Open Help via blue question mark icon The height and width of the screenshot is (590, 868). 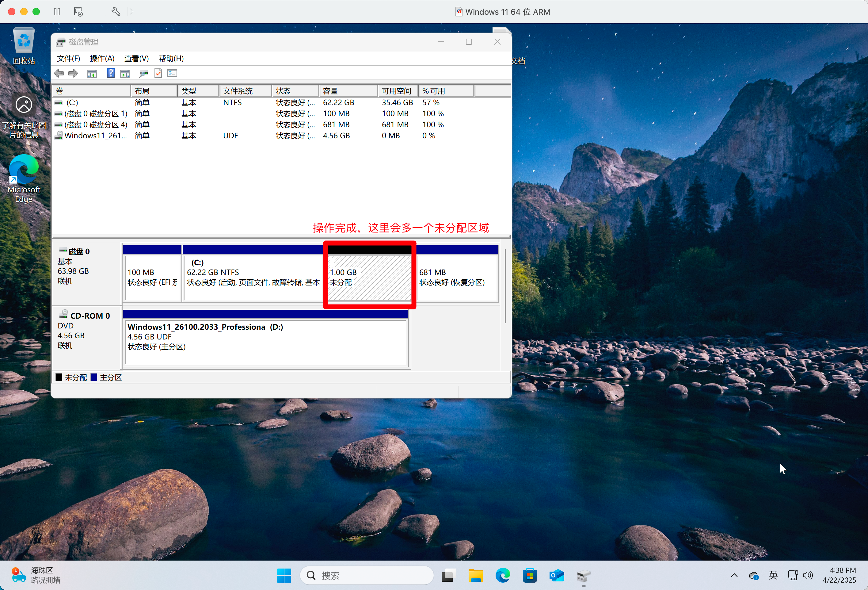tap(111, 73)
